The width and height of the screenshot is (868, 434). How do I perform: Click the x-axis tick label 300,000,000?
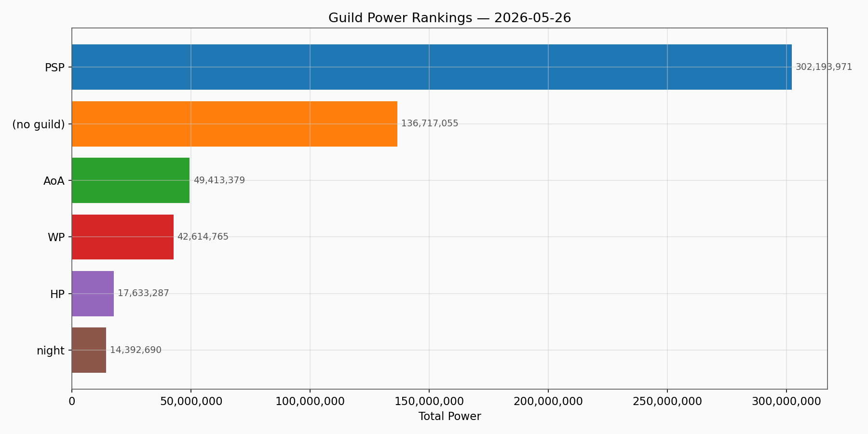pyautogui.click(x=787, y=401)
